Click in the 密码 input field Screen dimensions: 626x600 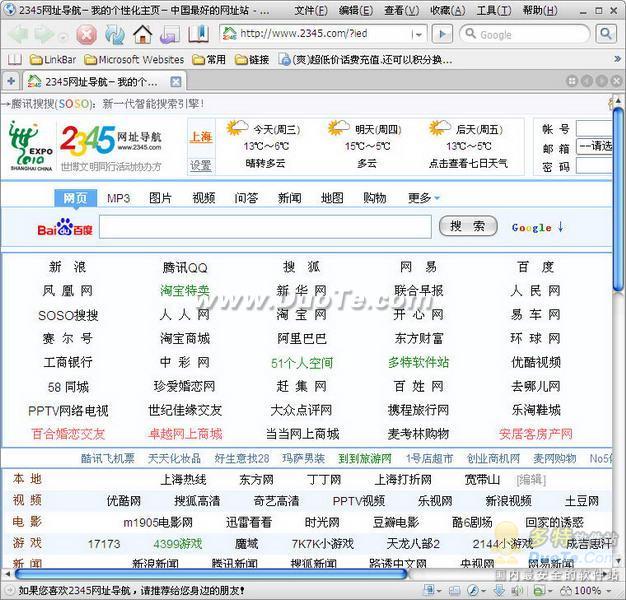594,166
